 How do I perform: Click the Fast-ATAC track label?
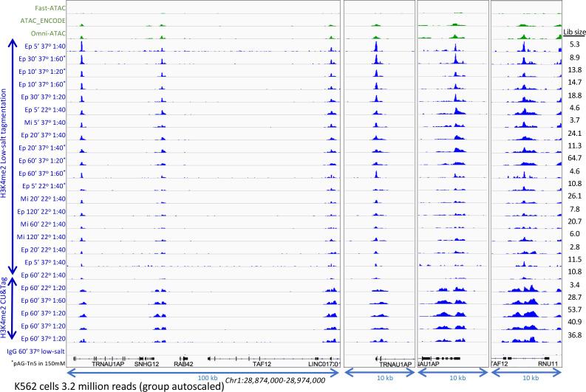50,8
